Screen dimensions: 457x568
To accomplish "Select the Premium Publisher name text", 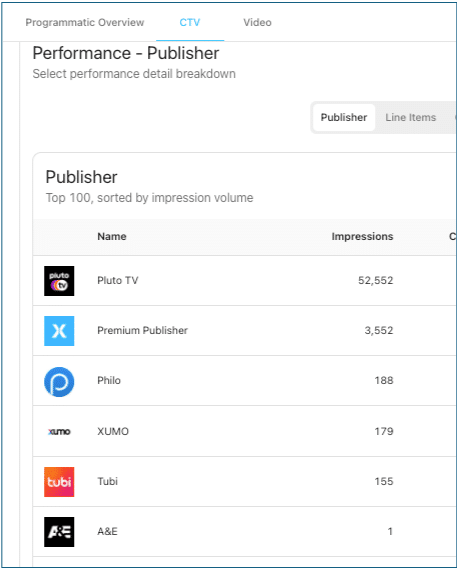I will pos(142,330).
